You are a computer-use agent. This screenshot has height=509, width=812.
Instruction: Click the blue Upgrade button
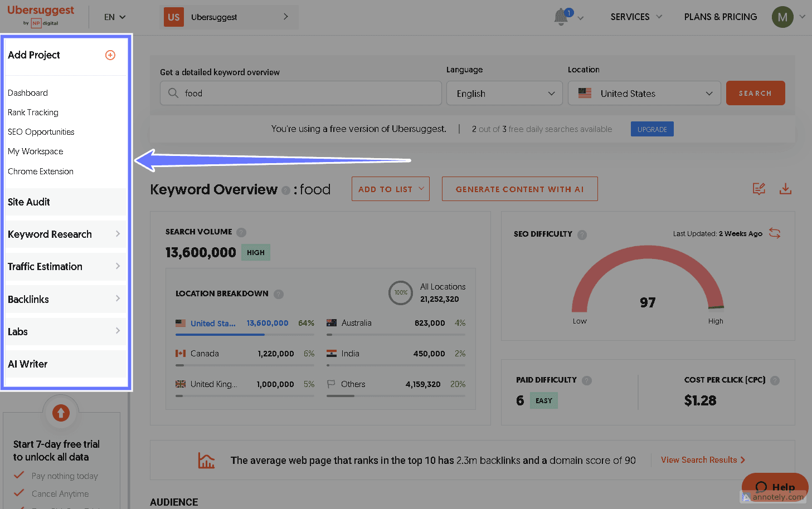click(x=652, y=129)
